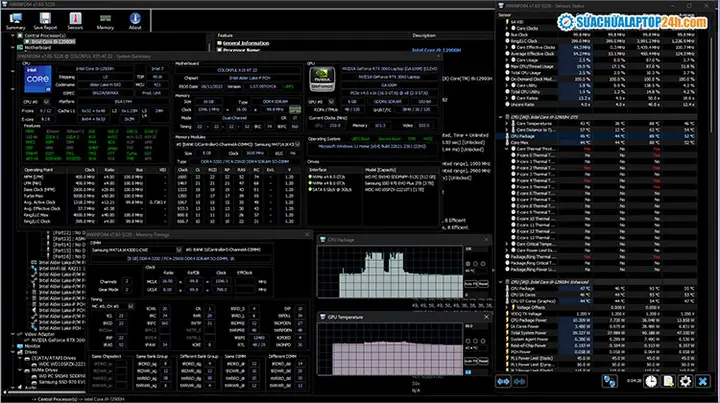The image size is (720, 403).
Task: Open the GPU #0 selector dropdown
Action: pos(331,101)
